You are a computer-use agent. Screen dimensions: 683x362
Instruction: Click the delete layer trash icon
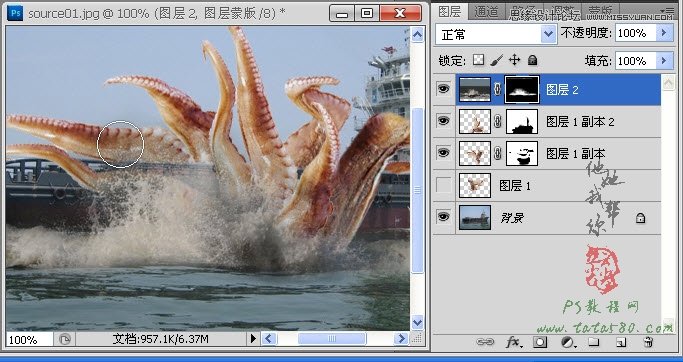[x=648, y=342]
